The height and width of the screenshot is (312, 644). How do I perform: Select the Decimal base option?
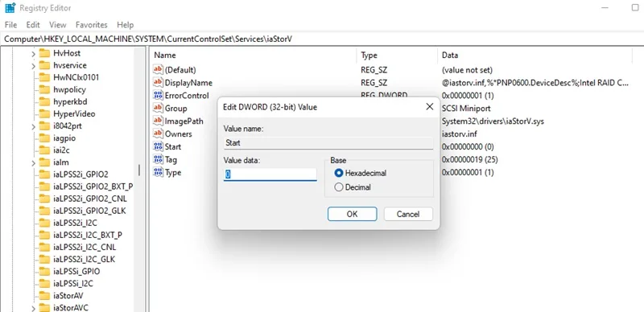339,187
